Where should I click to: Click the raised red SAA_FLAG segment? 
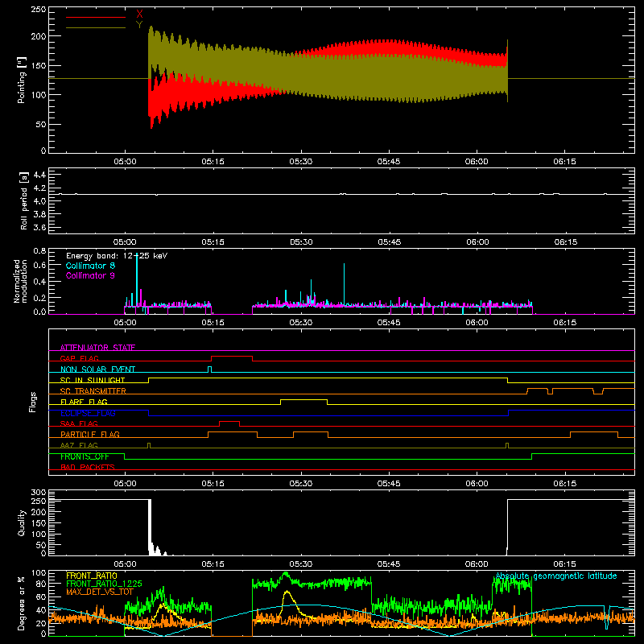tap(229, 422)
